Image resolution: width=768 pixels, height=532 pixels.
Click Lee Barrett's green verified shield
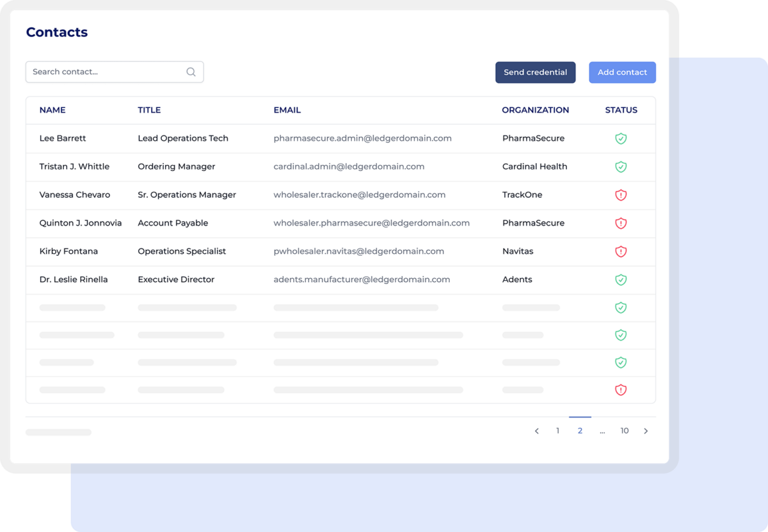620,139
